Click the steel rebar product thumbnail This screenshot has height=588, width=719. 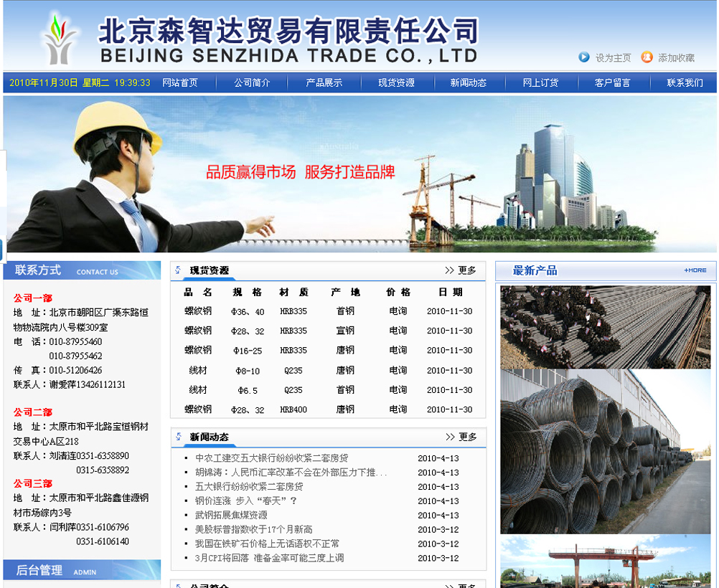[605, 327]
